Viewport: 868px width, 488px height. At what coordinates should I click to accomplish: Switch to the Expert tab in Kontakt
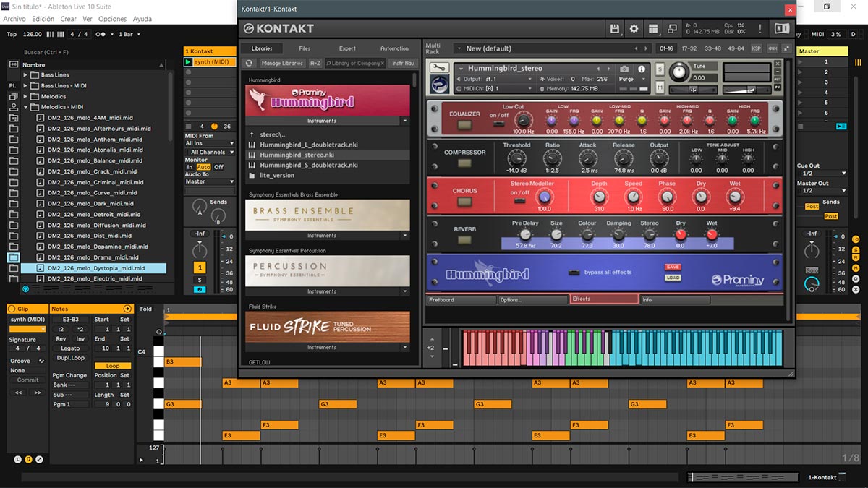[x=348, y=48]
